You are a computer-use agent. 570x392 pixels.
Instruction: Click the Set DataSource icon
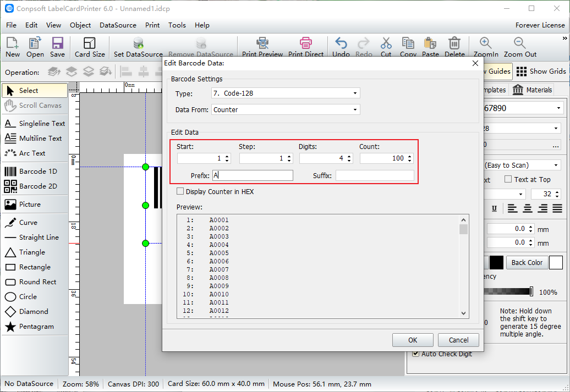(138, 43)
